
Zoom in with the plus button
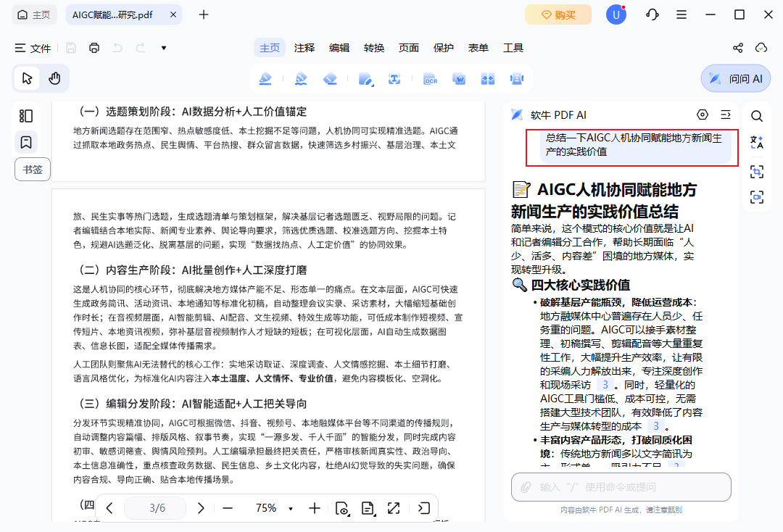(x=315, y=508)
